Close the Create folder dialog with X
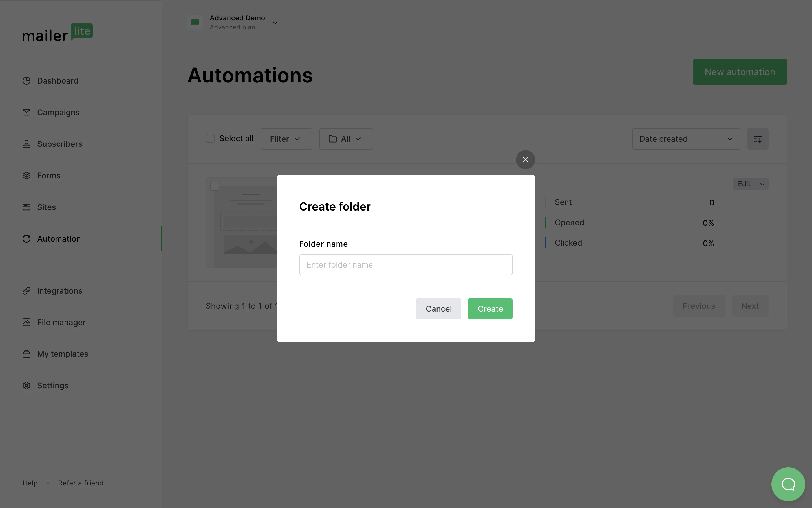The height and width of the screenshot is (508, 812). 526,159
